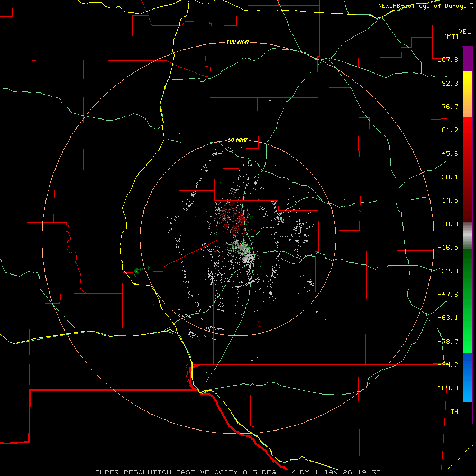476x476 pixels.
Task: Click the -63.1 legend value
Action: pos(448,318)
